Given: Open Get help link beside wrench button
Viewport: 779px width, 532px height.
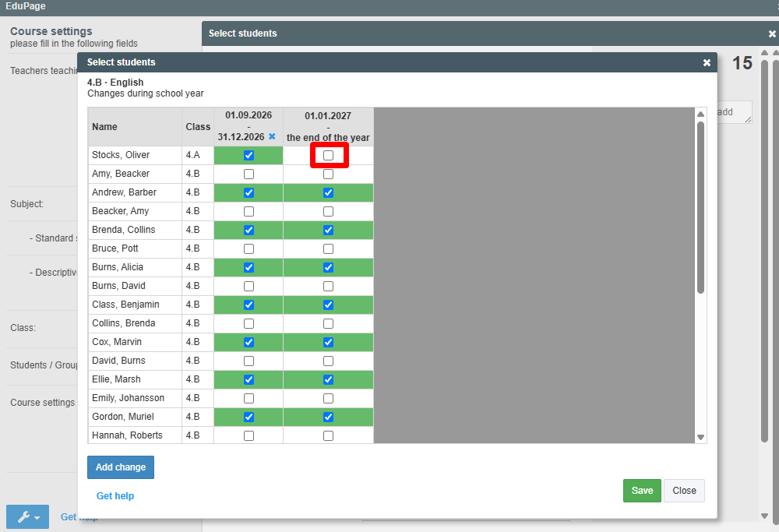Looking at the screenshot, I should coord(79,517).
